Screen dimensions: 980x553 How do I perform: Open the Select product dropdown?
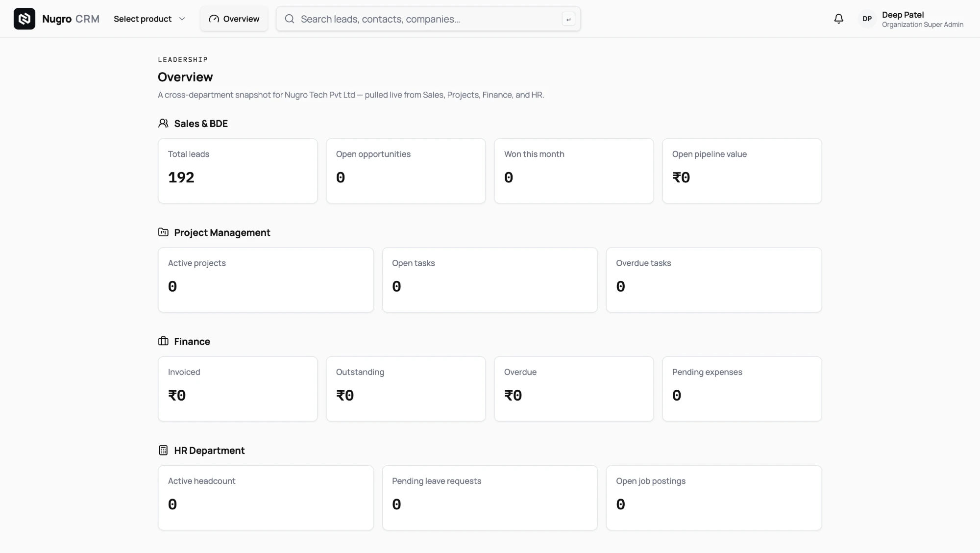pyautogui.click(x=149, y=19)
